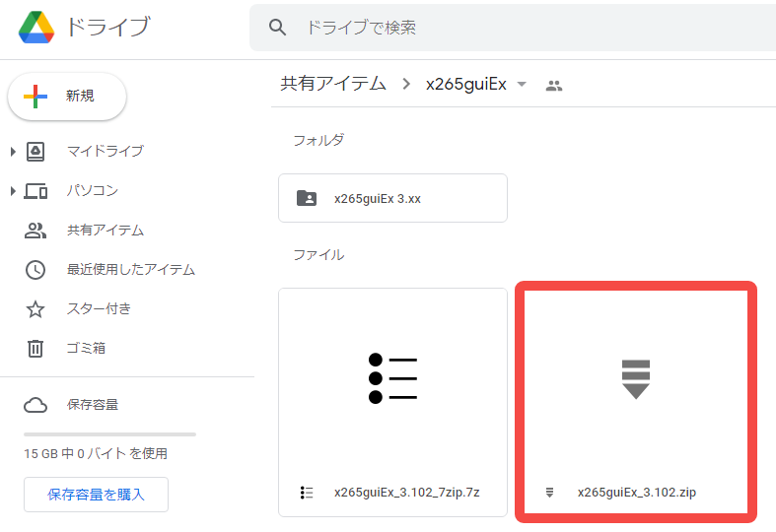Open パソコン in sidebar
Screen dimensions: 776x532
pos(93,190)
